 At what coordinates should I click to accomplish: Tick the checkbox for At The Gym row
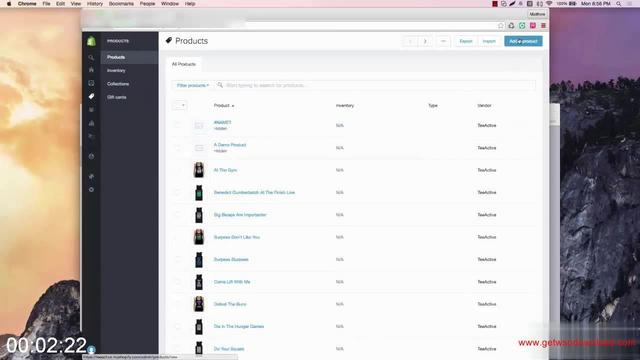click(x=177, y=170)
